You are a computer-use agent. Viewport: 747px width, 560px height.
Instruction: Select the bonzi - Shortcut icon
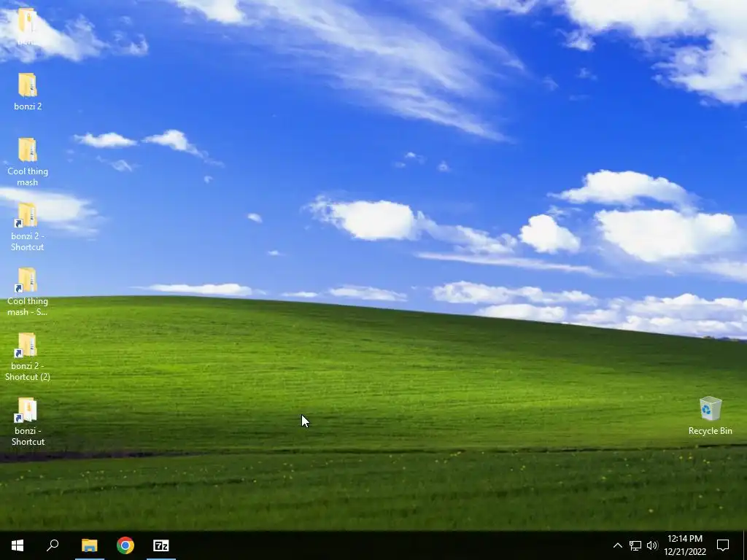click(x=27, y=410)
